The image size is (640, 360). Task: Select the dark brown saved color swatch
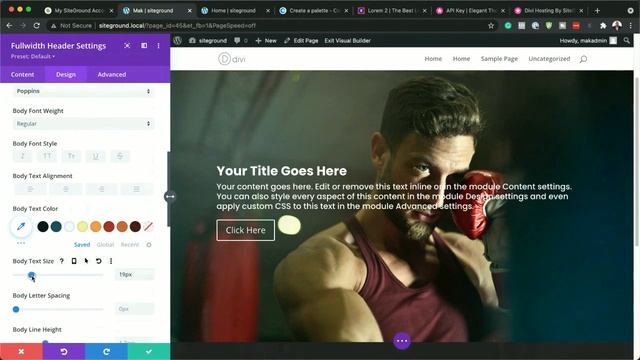click(x=135, y=227)
